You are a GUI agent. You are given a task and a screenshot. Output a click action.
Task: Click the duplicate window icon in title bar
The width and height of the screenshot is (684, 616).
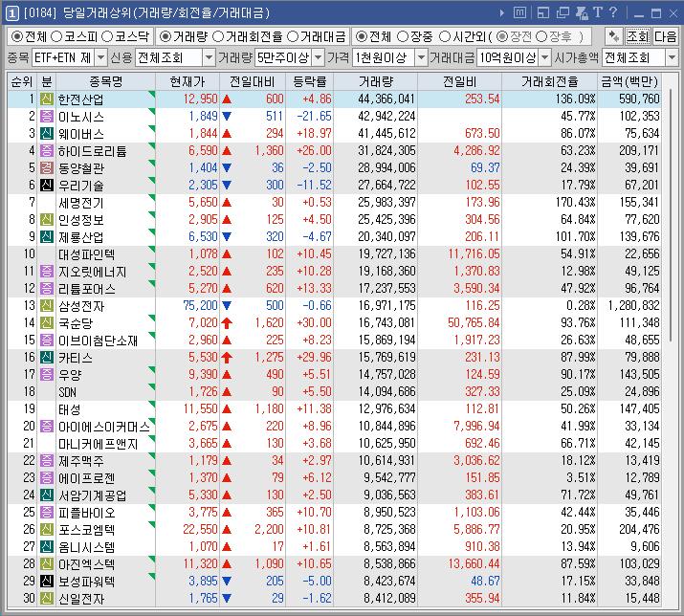(563, 13)
